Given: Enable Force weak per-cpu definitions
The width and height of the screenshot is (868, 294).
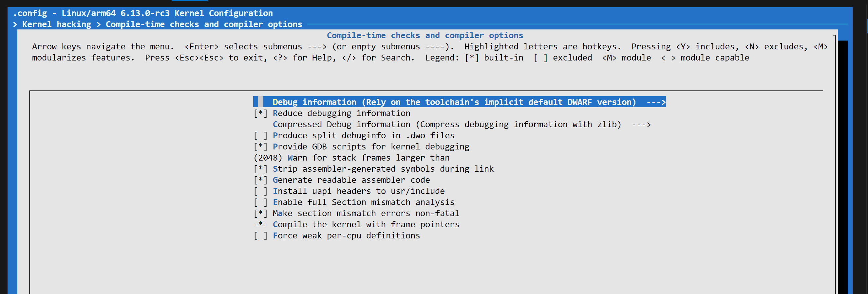Looking at the screenshot, I should [260, 235].
